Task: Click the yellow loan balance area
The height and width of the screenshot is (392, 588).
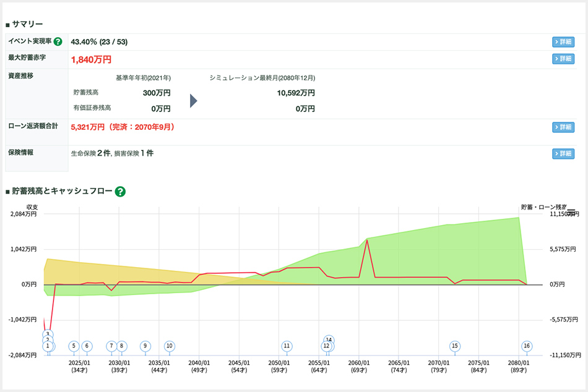Action: [x=93, y=272]
